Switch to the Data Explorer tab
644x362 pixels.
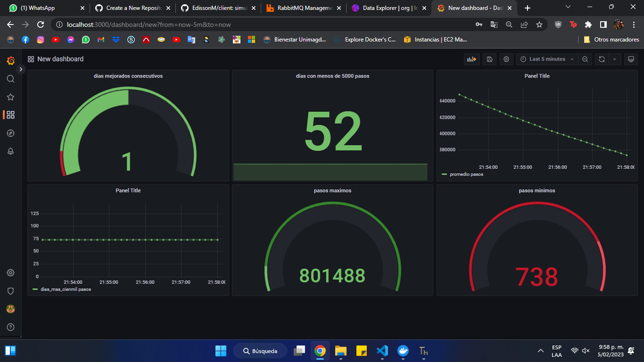[388, 8]
